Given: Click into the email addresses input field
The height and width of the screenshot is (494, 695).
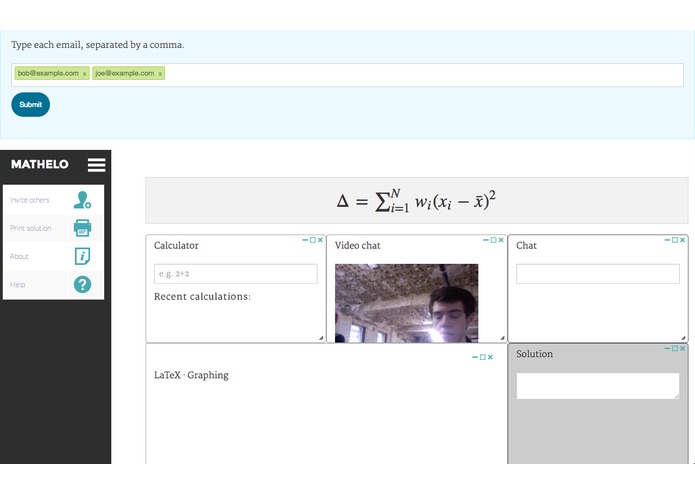Looking at the screenshot, I should [x=347, y=75].
